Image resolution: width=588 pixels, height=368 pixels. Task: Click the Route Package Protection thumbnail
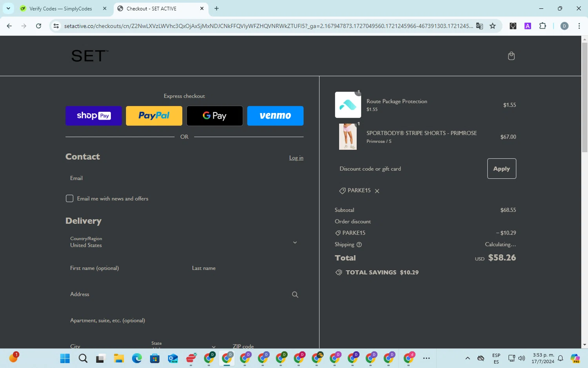[348, 105]
